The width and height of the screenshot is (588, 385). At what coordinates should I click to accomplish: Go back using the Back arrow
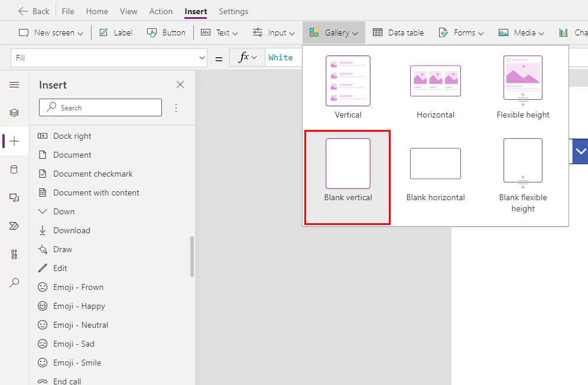coord(33,11)
